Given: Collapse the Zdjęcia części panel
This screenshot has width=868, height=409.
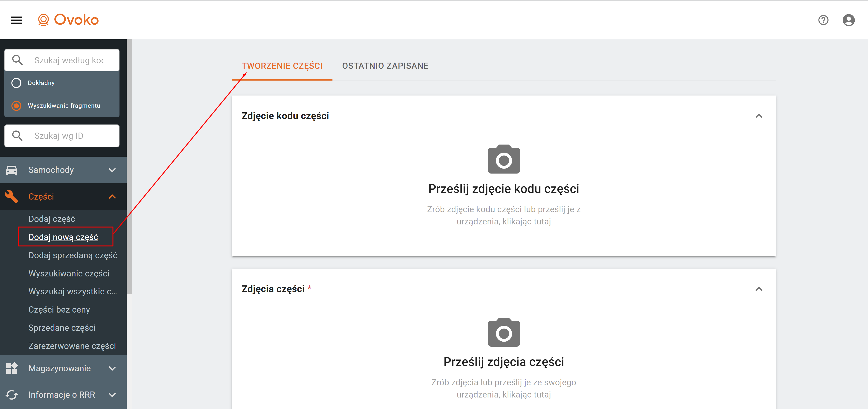Looking at the screenshot, I should pyautogui.click(x=758, y=289).
